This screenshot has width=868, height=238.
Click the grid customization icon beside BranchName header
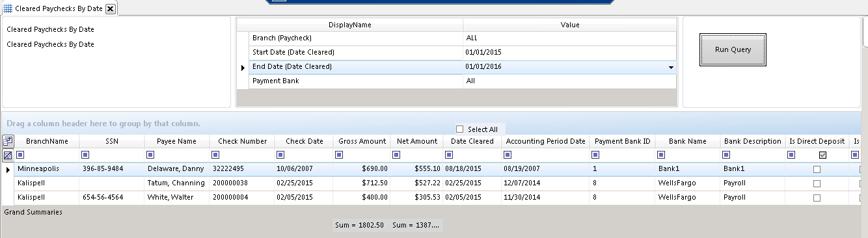(x=8, y=141)
